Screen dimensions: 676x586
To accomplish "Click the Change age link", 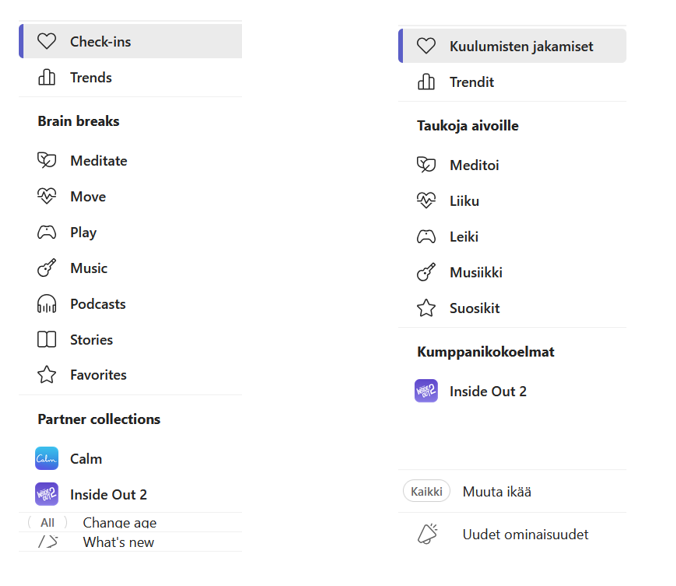I will pos(119,523).
